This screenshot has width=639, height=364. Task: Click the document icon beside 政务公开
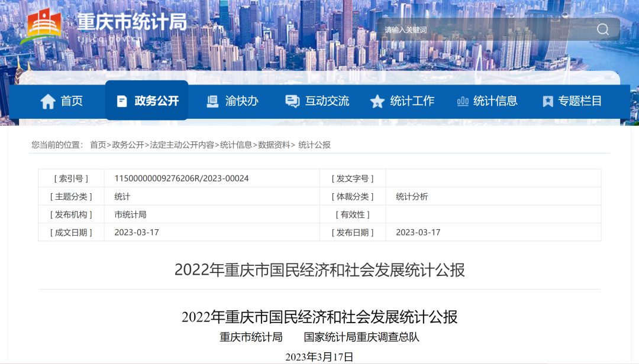pyautogui.click(x=121, y=101)
